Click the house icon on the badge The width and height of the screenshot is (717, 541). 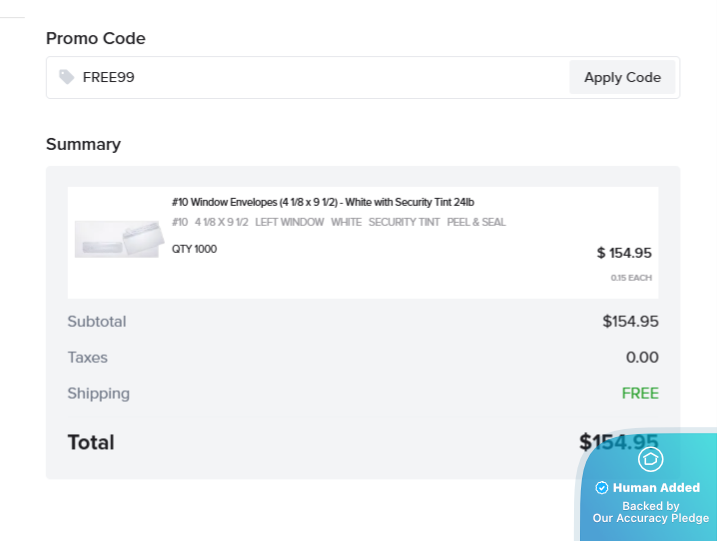[650, 459]
